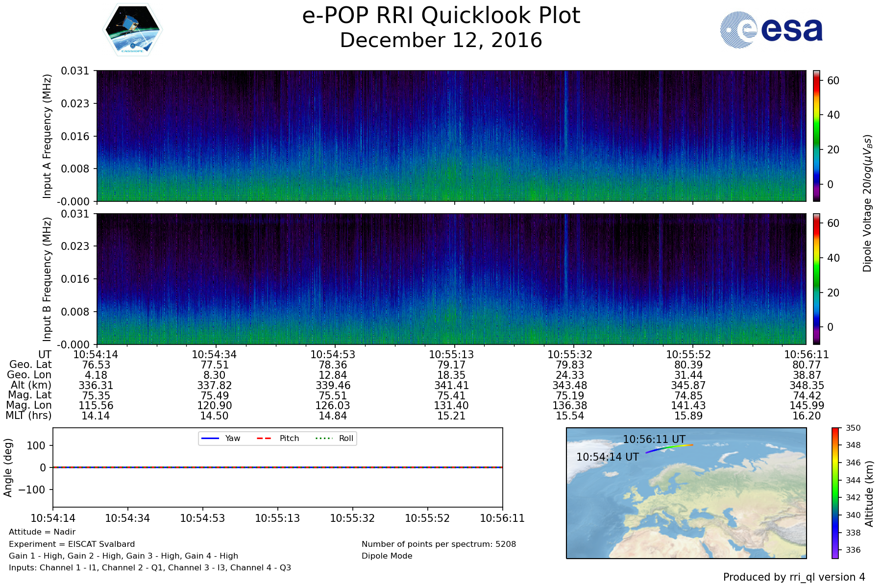The height and width of the screenshot is (588, 882).
Task: Click the Produced by rri_ql version 4 text
Action: (x=794, y=577)
